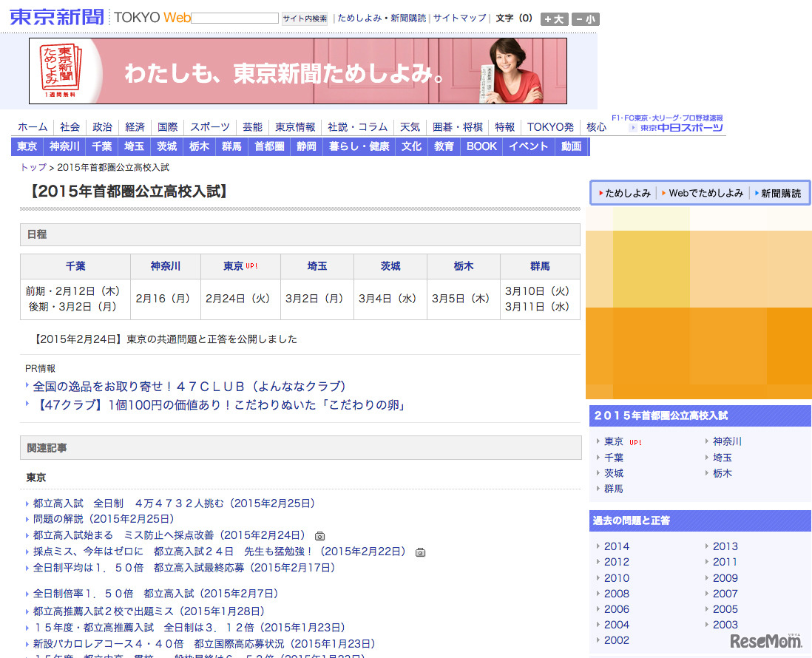Viewport: 812px width, 658px height.
Task: Open the 動画 tab
Action: pyautogui.click(x=572, y=146)
